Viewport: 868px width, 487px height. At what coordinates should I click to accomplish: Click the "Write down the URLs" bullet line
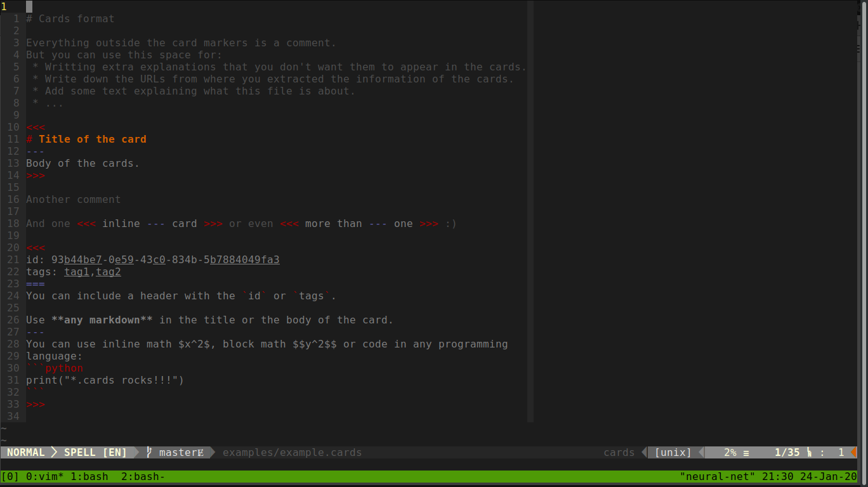273,79
